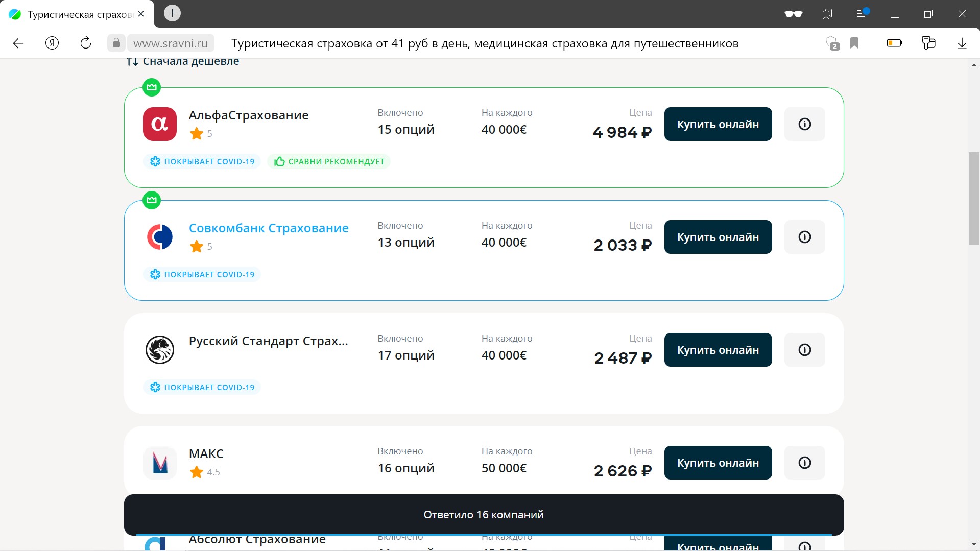Show details icon for Русский Стандарт offer

point(804,350)
